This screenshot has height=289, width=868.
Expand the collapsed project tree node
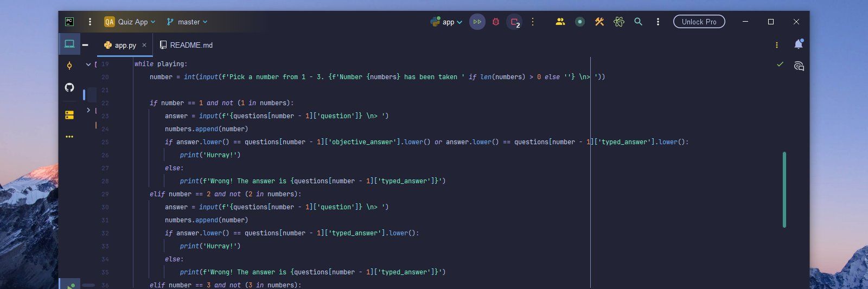(88, 110)
